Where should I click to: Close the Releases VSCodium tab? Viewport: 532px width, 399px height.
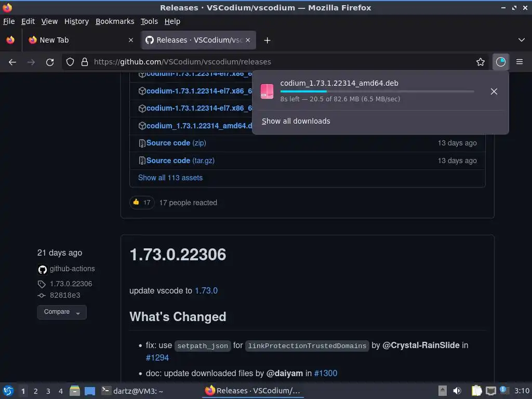click(x=248, y=40)
